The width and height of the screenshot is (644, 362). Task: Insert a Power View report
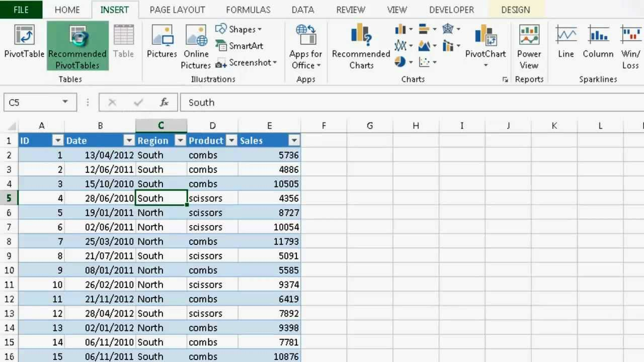pyautogui.click(x=529, y=46)
